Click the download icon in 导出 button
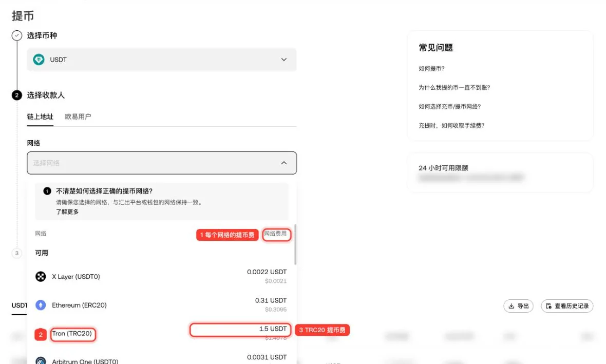 tap(512, 306)
